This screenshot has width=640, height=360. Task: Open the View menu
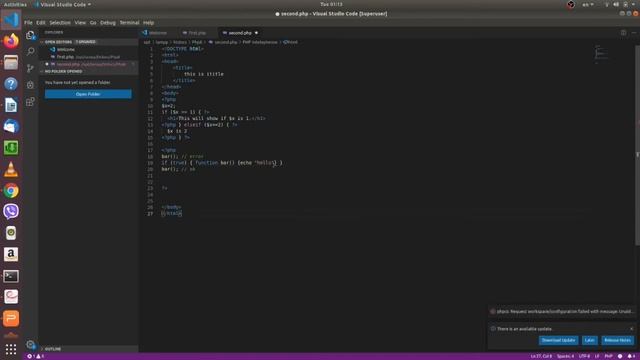(x=80, y=22)
